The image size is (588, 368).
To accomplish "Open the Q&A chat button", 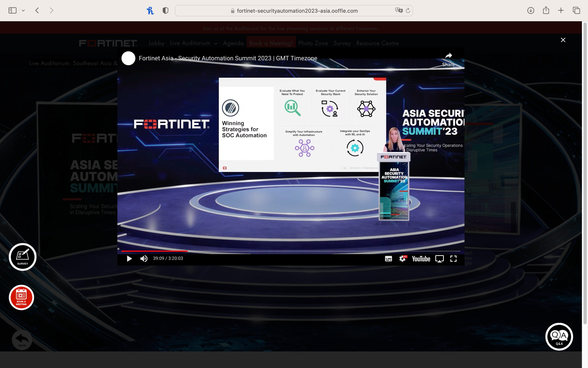I will pyautogui.click(x=559, y=337).
